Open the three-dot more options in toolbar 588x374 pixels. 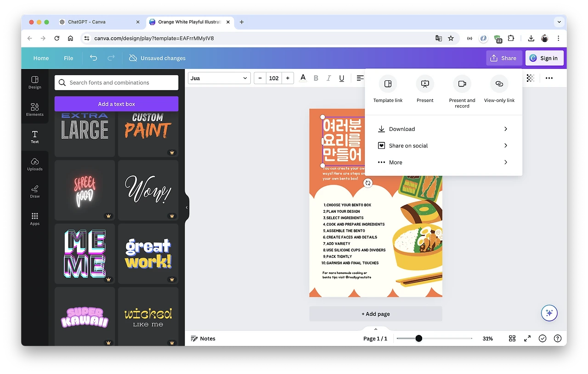tap(549, 78)
